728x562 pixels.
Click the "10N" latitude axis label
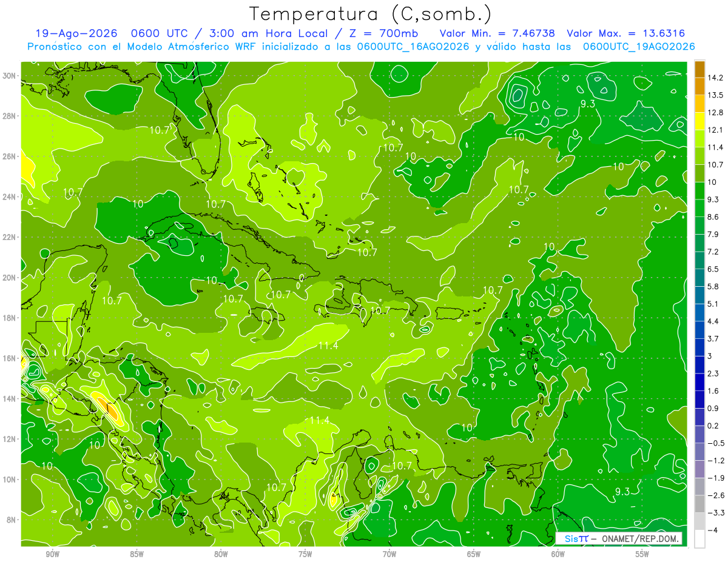coord(10,480)
